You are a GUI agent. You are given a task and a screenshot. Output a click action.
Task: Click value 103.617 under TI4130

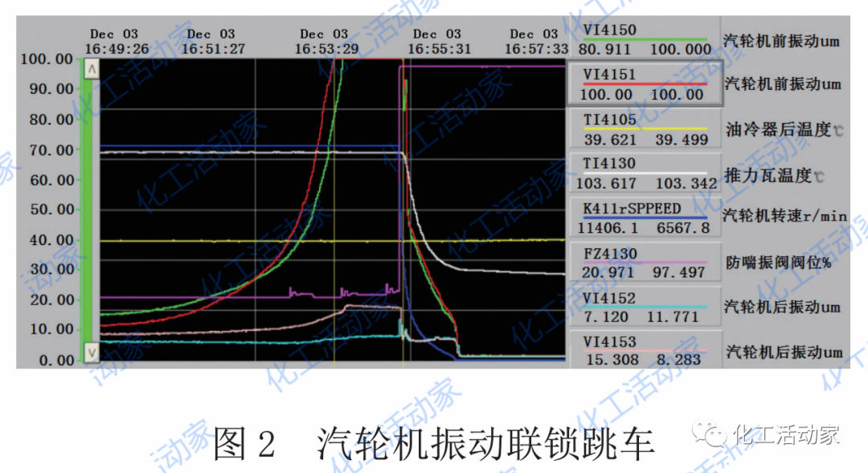pos(606,184)
